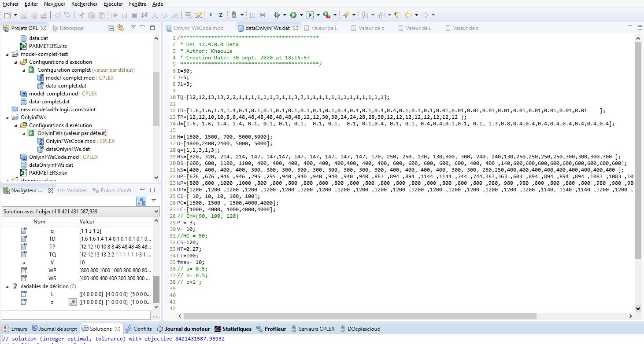Open the Conflits bottom tab
Viewport: 644px width, 344px height.
[x=139, y=329]
